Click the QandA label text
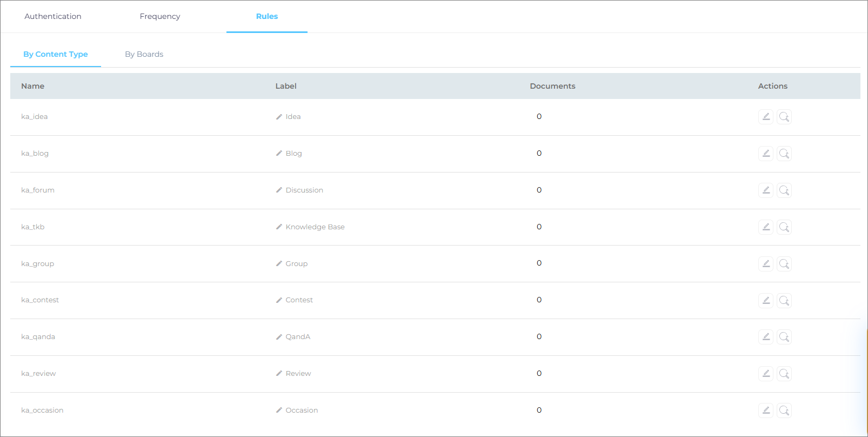 [298, 337]
